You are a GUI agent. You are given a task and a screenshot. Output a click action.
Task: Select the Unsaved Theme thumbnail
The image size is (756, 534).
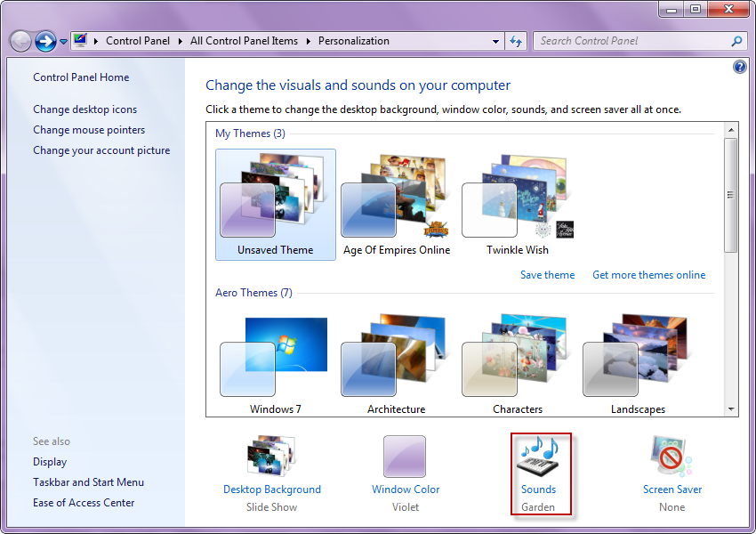coord(276,205)
